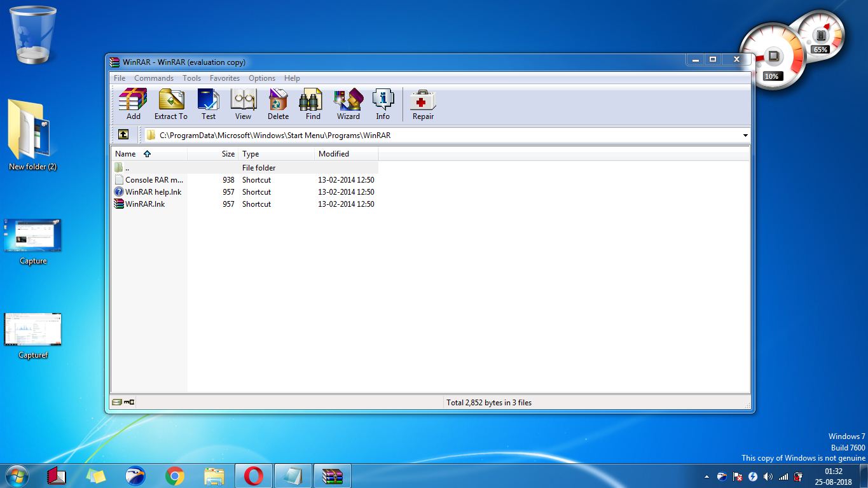The width and height of the screenshot is (868, 488).
Task: Run the Test archive tool
Action: 208,104
